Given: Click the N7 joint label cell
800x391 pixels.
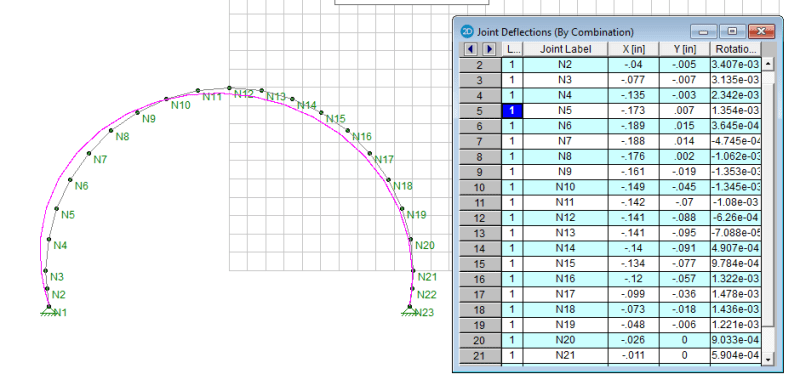Looking at the screenshot, I should point(565,141).
